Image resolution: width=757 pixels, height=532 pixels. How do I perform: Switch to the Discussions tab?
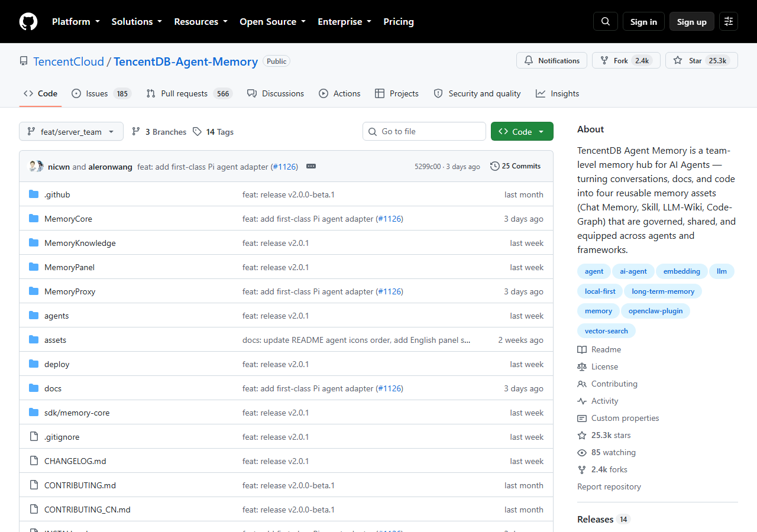(x=276, y=93)
